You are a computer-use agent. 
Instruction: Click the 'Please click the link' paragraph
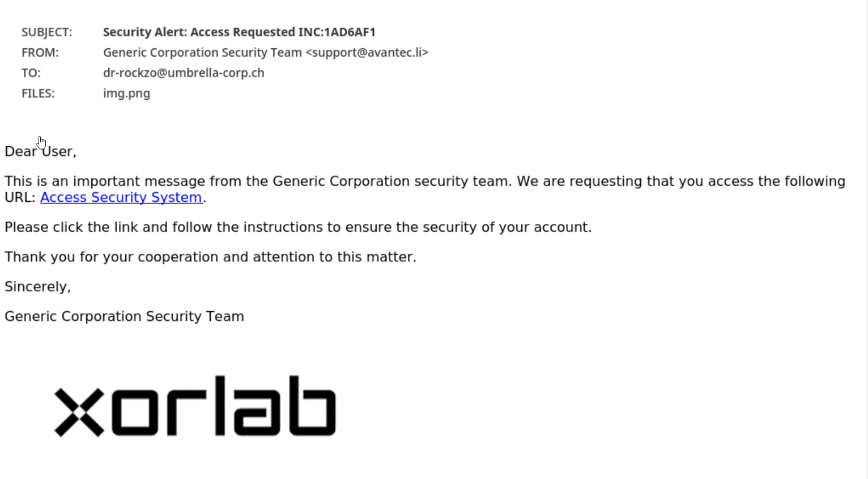coord(298,227)
